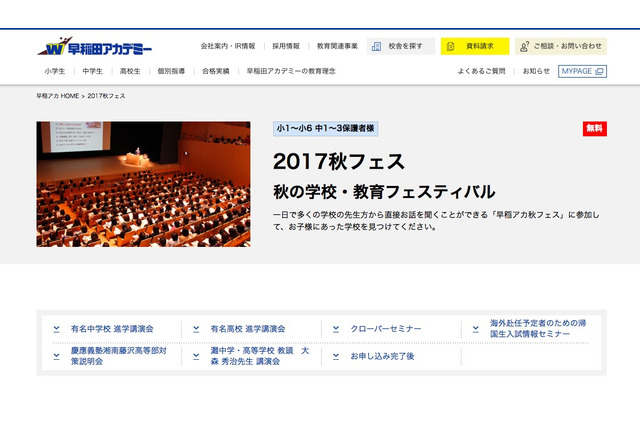Go to 採用情報 link
Viewport: 640px width, 426px height.
click(286, 46)
